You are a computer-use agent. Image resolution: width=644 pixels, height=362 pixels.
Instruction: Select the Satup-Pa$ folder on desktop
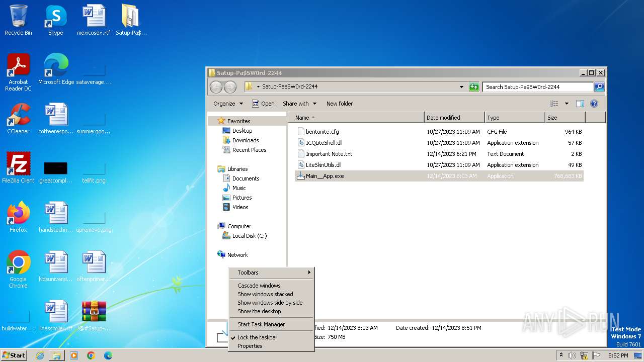[131, 20]
